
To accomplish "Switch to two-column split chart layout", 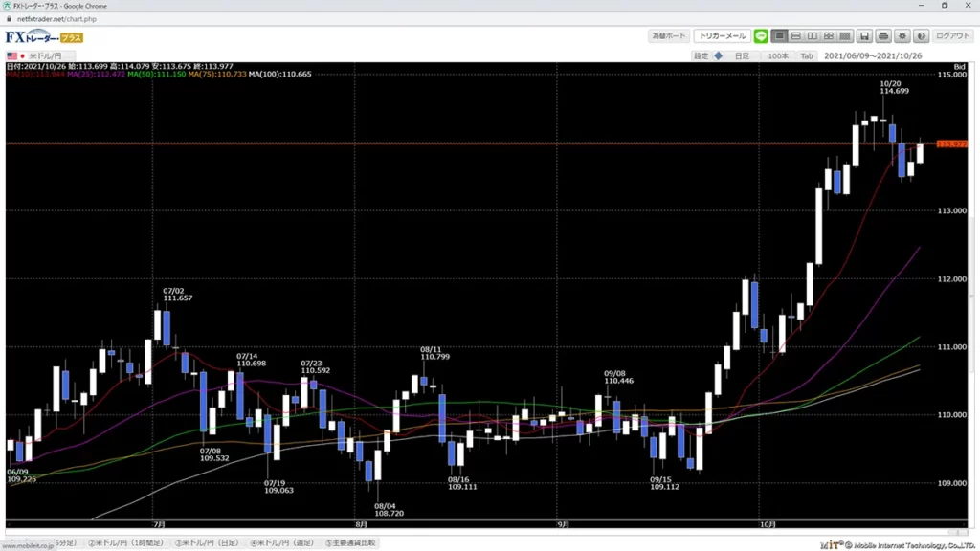I will pyautogui.click(x=813, y=36).
